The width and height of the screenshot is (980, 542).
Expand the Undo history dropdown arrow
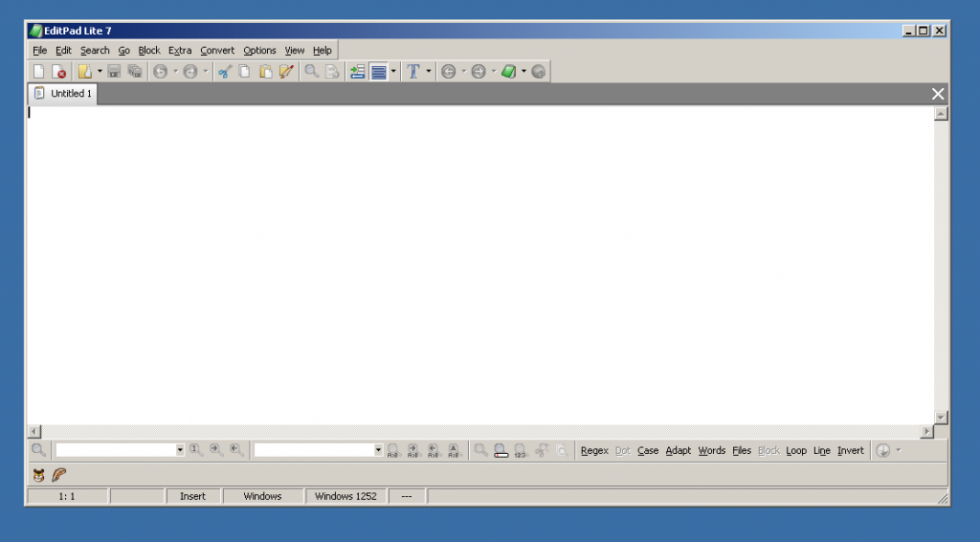[176, 71]
